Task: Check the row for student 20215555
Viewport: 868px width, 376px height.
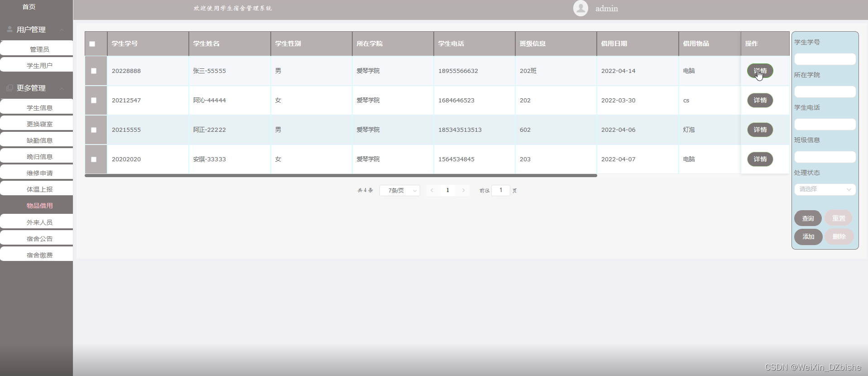Action: pos(94,130)
